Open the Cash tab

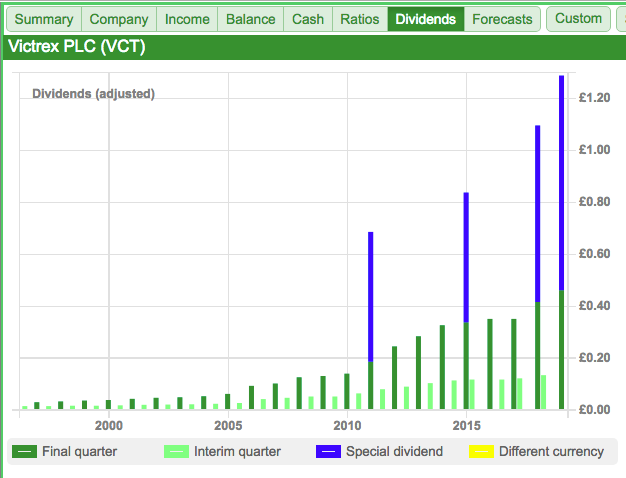click(308, 19)
